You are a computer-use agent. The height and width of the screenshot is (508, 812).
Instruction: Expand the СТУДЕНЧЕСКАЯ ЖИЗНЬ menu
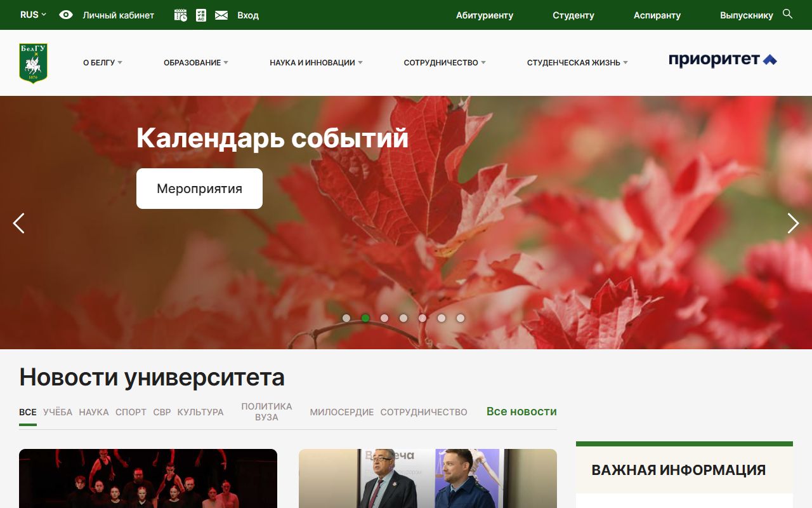[578, 63]
